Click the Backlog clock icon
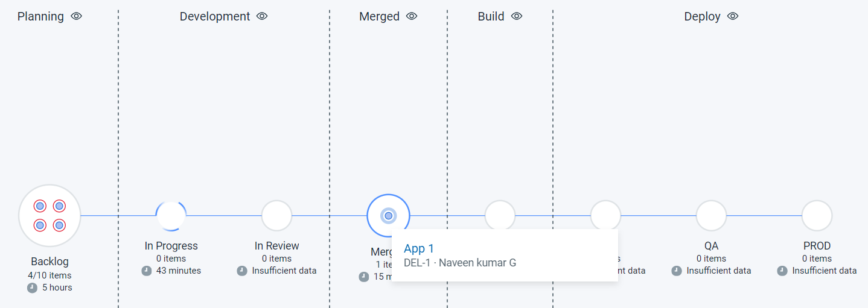 [x=33, y=288]
